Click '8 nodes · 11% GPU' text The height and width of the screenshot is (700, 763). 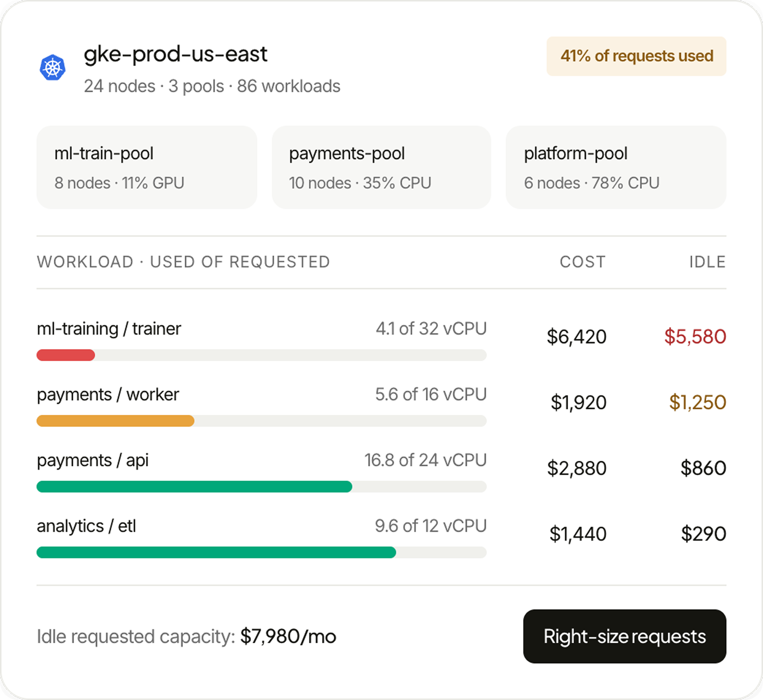119,183
